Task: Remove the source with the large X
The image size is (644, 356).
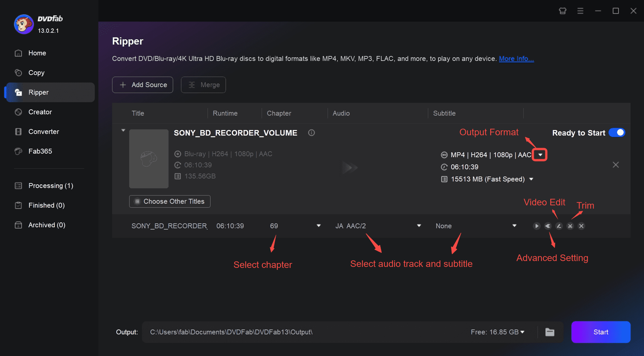Action: 615,165
